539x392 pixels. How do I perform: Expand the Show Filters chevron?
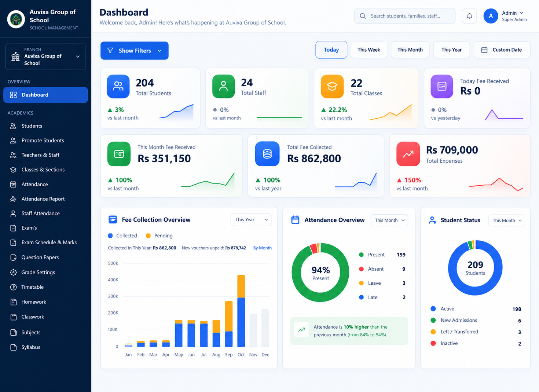tap(159, 51)
